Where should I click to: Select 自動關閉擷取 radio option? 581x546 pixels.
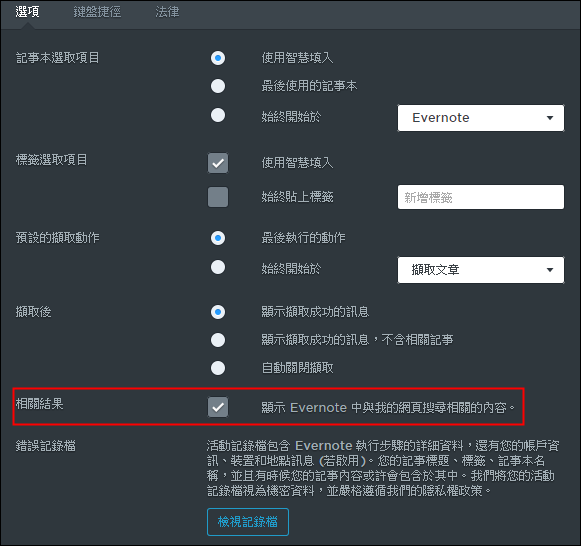pyautogui.click(x=218, y=368)
